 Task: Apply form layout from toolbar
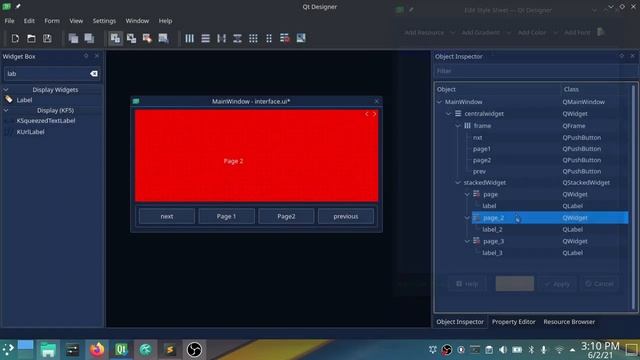(269, 38)
